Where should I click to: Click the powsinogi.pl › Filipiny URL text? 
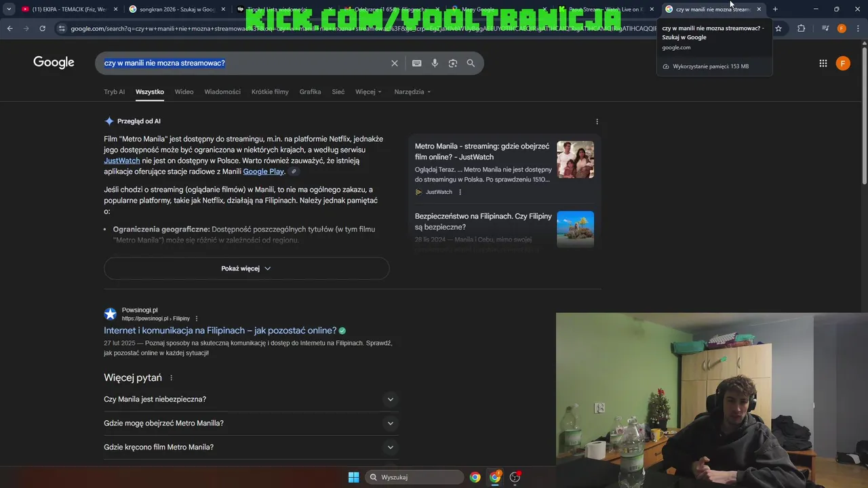[x=156, y=319]
